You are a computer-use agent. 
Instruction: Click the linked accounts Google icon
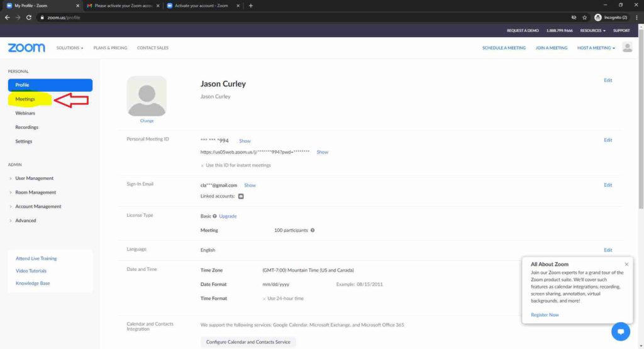pos(241,196)
